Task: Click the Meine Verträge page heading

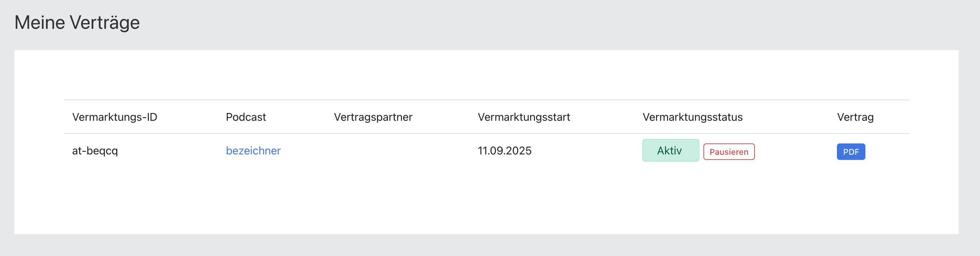Action: point(77,22)
